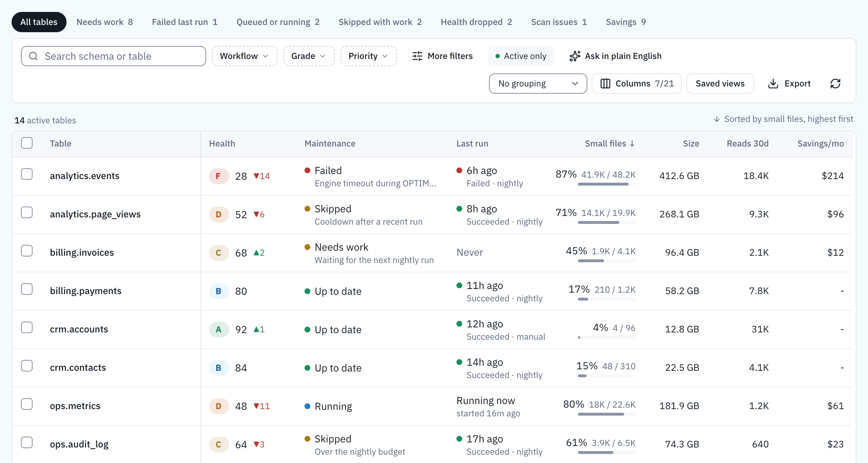Image resolution: width=868 pixels, height=463 pixels.
Task: Open the Queued or running tab
Action: click(x=278, y=22)
